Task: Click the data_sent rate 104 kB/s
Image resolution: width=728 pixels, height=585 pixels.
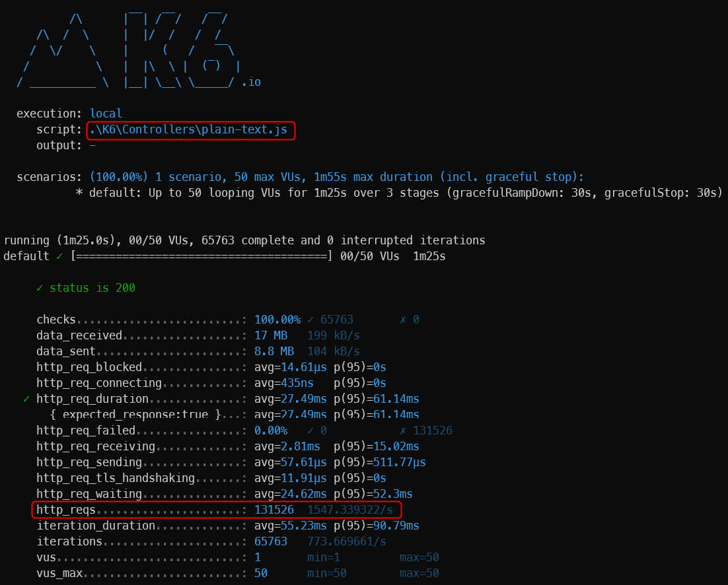Action: (x=334, y=351)
